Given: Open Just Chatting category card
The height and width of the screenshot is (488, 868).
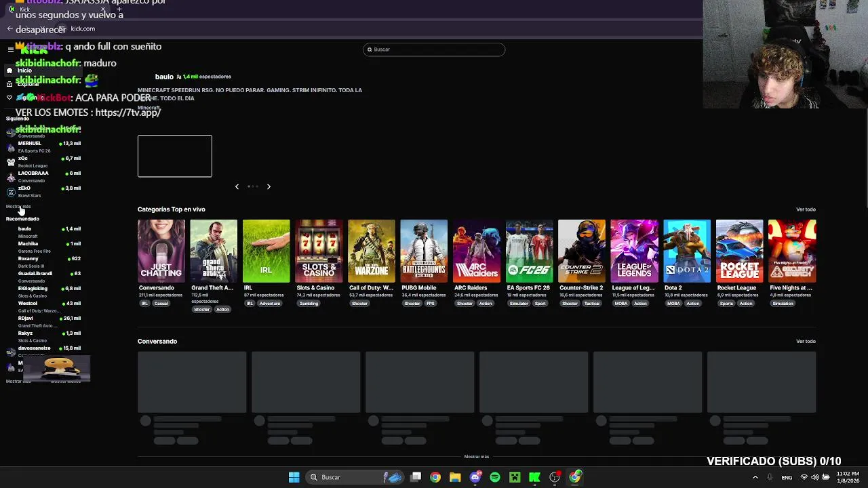Looking at the screenshot, I should (x=161, y=251).
